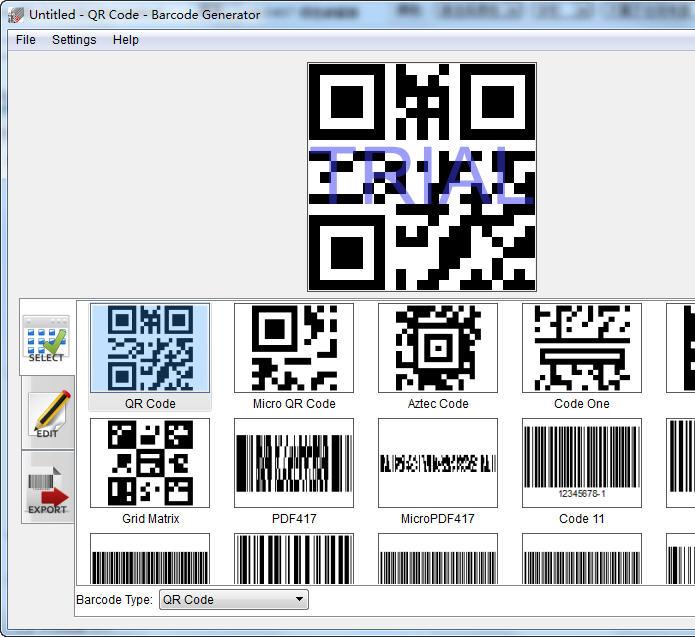This screenshot has height=637, width=695.
Task: Click the large QR code preview image
Action: click(x=422, y=177)
